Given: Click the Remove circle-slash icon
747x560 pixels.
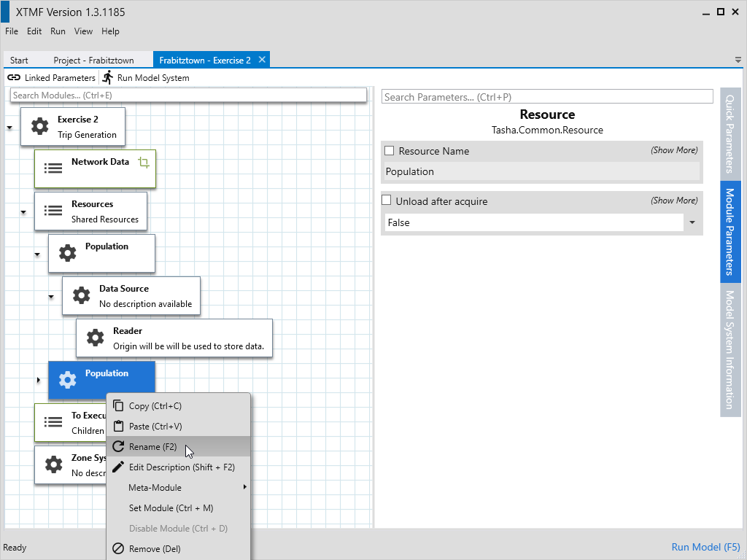Looking at the screenshot, I should 118,548.
